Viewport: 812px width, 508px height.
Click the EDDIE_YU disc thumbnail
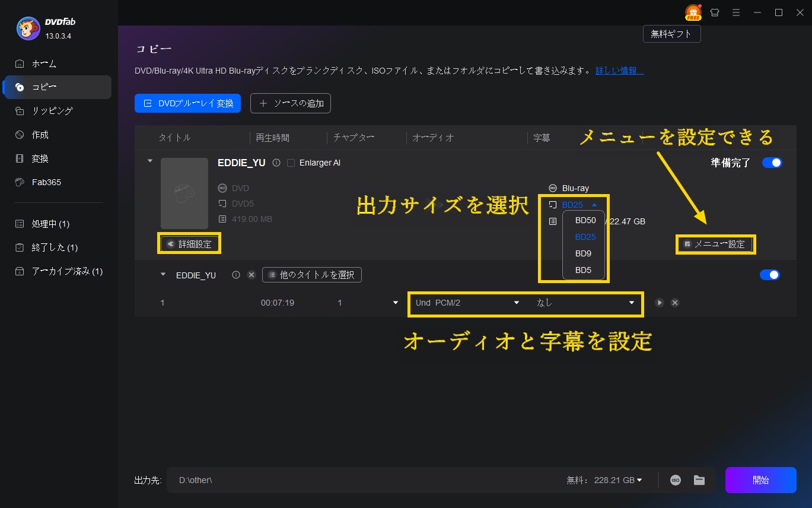184,193
